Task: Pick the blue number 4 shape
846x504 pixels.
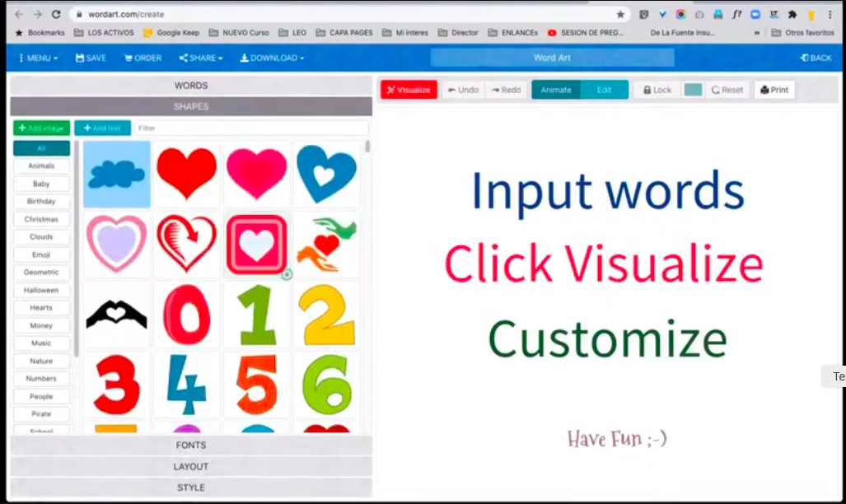Action: [187, 385]
